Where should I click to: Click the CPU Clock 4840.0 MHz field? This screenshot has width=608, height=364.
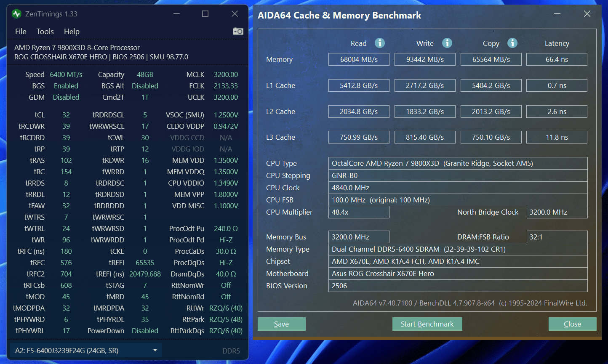(x=458, y=188)
